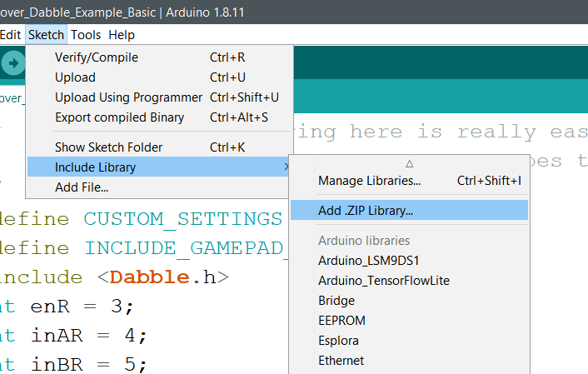Include the Arduino_LSM9DS1 library
The width and height of the screenshot is (588, 374).
410,261
